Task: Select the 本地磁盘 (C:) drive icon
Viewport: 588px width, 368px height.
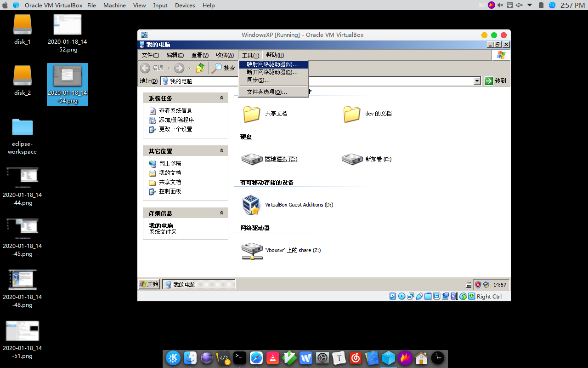Action: click(252, 159)
